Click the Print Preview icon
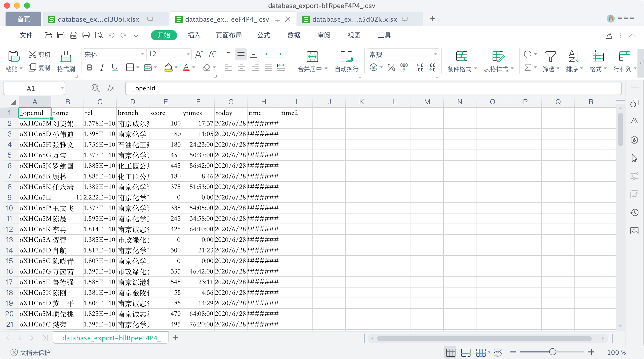The image size is (644, 359). [99, 35]
